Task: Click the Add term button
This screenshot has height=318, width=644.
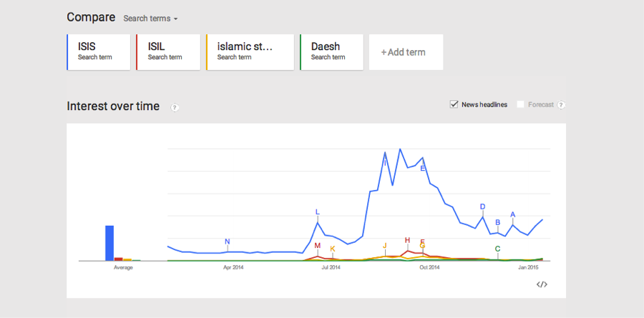Action: coord(405,52)
